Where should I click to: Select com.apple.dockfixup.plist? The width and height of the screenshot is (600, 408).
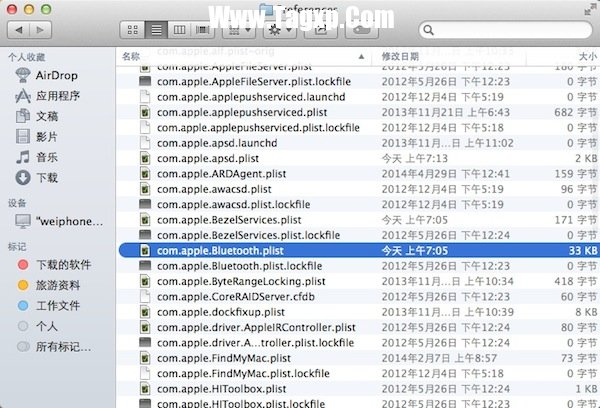click(221, 312)
